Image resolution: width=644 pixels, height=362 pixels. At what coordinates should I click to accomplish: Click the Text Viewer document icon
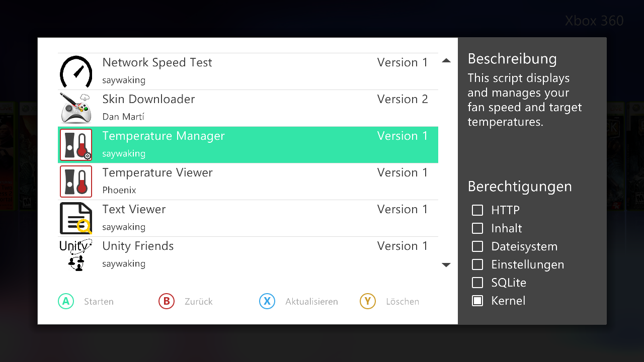click(76, 218)
